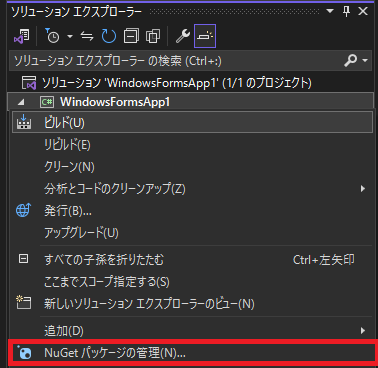Toggle Show All Files icon
Screen dimensions: 378x368
click(153, 36)
